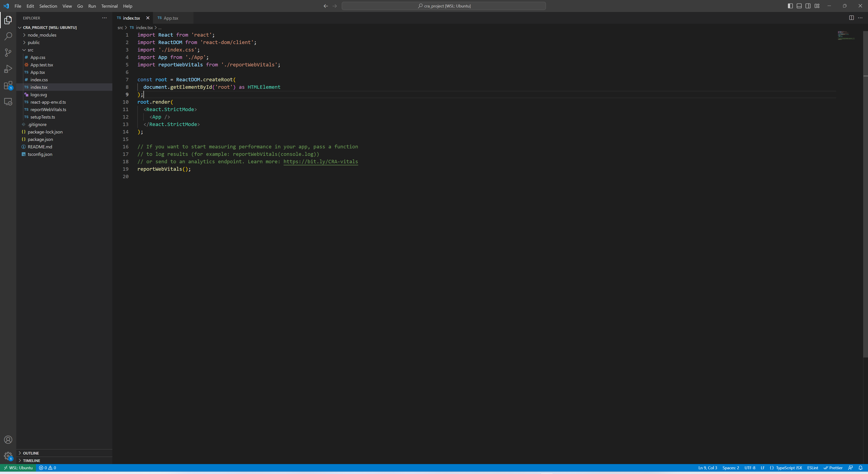Open the Accounts menu icon
The height and width of the screenshot is (474, 868).
tap(8, 440)
